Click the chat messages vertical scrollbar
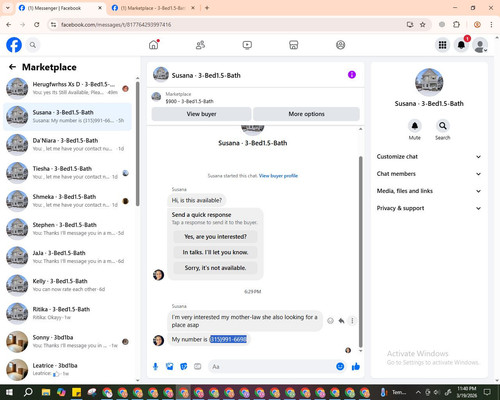This screenshot has width=500, height=400. (360, 252)
